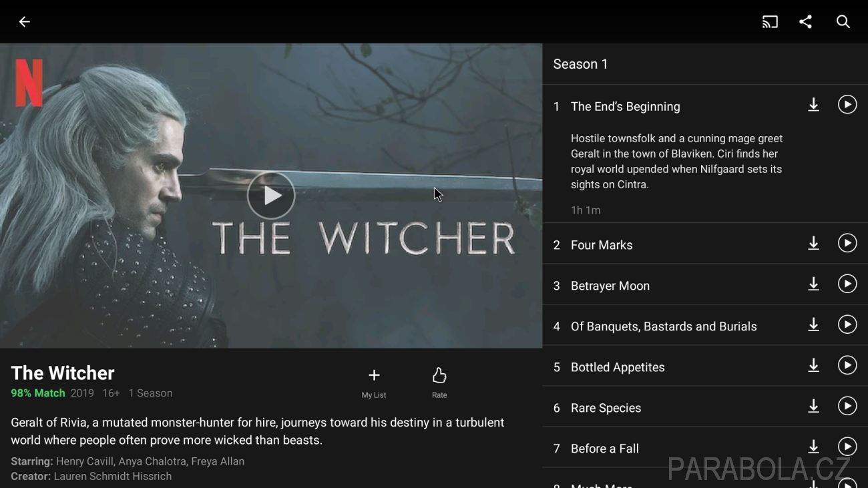Click the Netflix N logo
This screenshot has width=868, height=488.
tap(29, 83)
